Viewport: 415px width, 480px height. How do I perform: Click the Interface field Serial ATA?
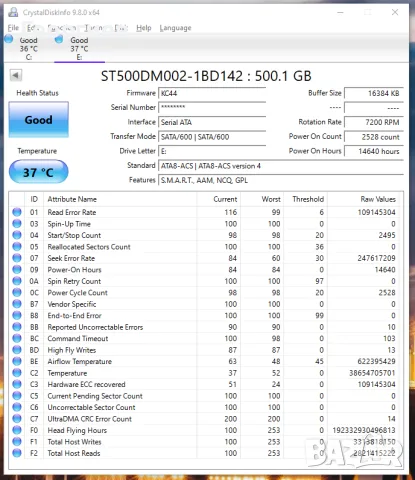(x=212, y=122)
